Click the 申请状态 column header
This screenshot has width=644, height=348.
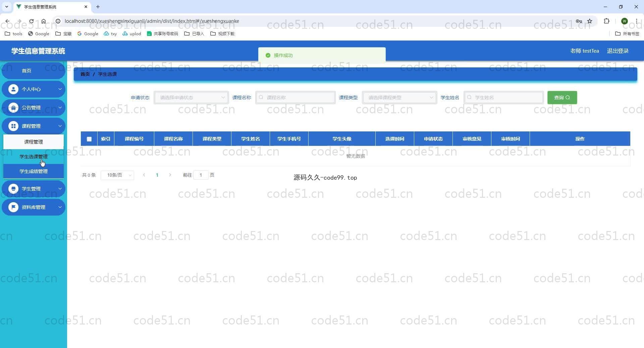[433, 139]
